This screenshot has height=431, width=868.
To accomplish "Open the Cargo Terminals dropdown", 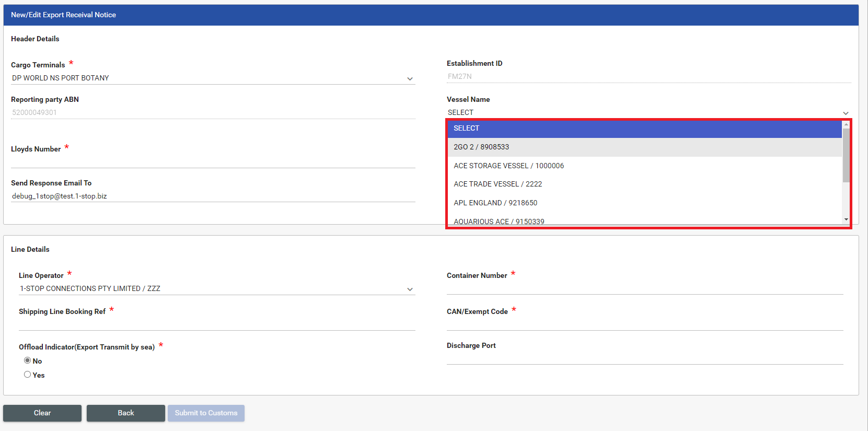I will click(213, 78).
